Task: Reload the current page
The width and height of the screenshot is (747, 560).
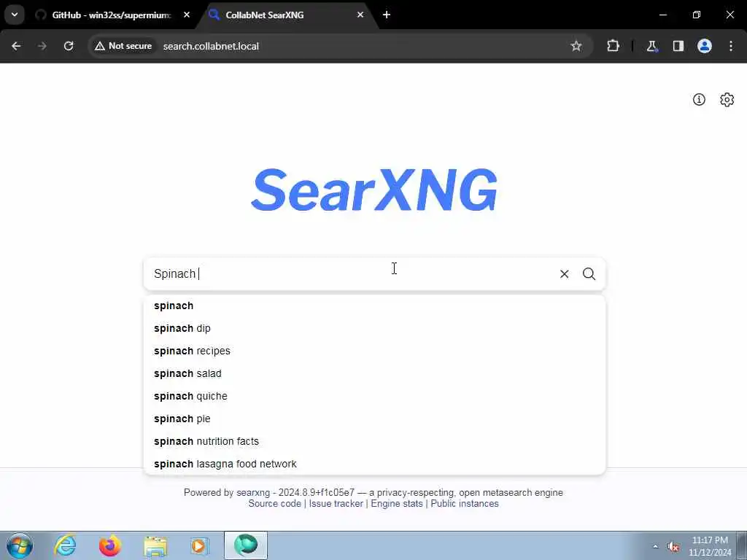Action: pyautogui.click(x=69, y=46)
